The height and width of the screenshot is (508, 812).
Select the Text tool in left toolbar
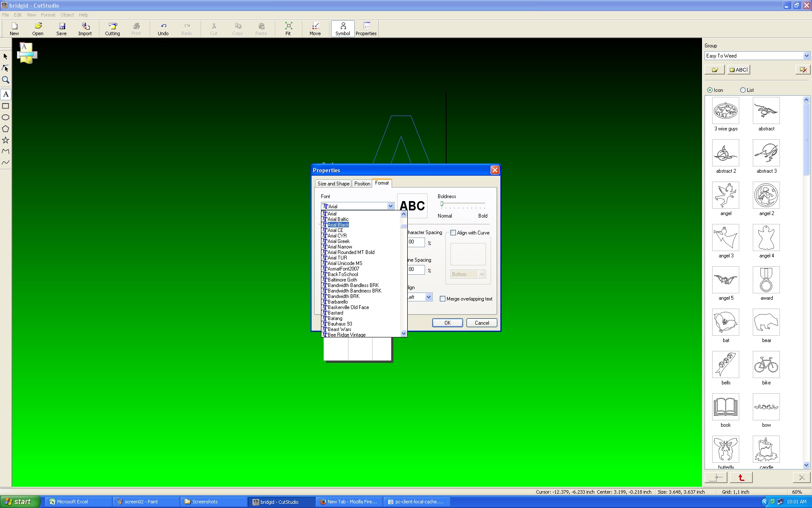point(5,94)
